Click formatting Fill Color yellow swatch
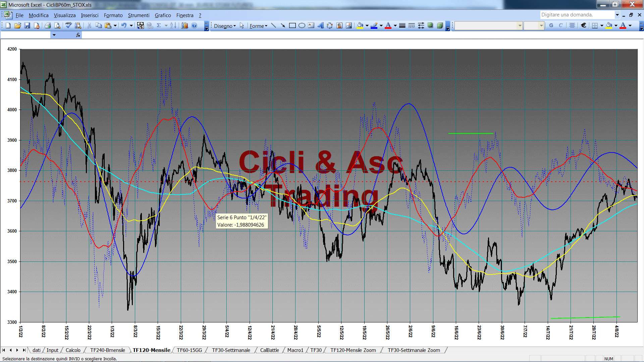This screenshot has width=644, height=362. pyautogui.click(x=609, y=25)
